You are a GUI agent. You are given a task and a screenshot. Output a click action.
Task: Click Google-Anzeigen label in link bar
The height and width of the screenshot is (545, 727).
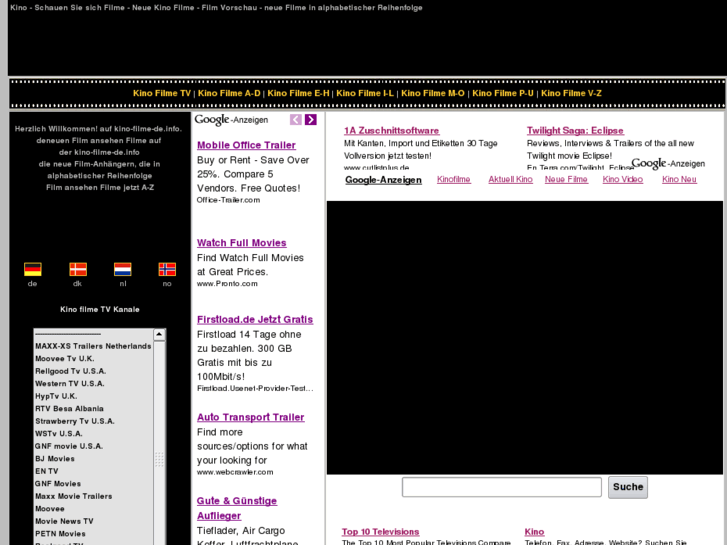tap(383, 180)
